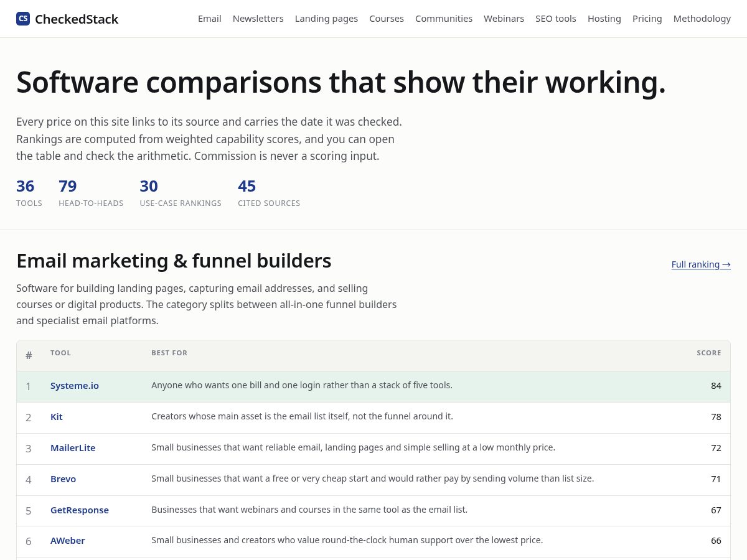Click the TOOL column header
The height and width of the screenshot is (560, 747).
pos(61,353)
